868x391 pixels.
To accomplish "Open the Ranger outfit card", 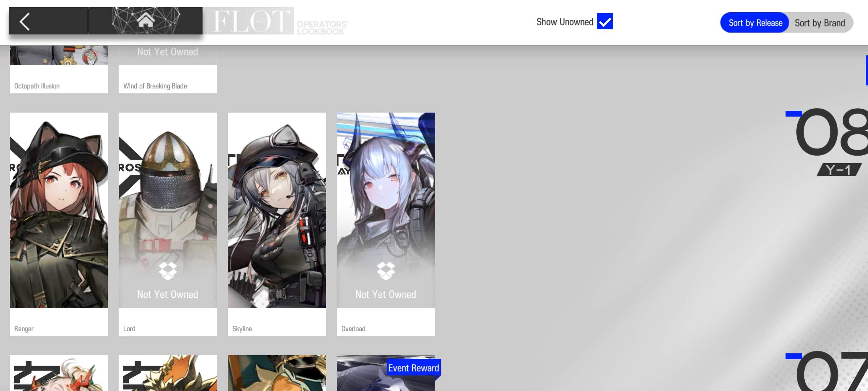I will point(59,224).
